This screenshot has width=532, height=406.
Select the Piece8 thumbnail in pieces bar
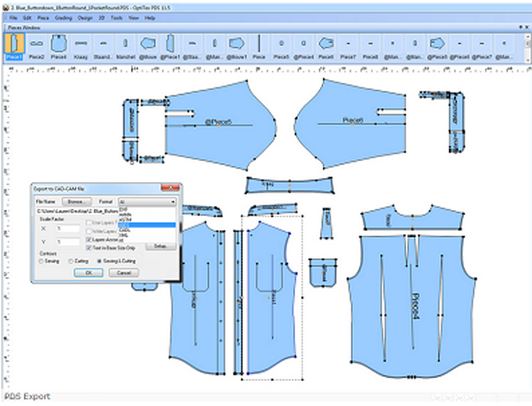tap(370, 47)
